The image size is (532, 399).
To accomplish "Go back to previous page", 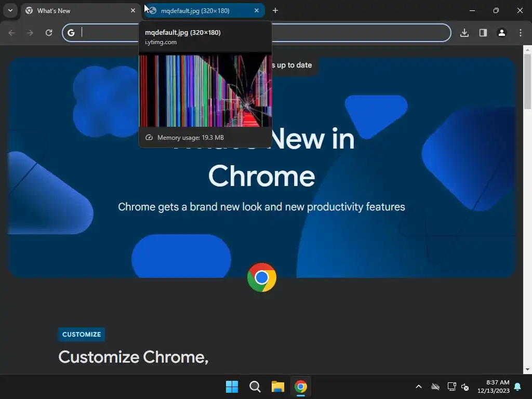I will tap(11, 33).
